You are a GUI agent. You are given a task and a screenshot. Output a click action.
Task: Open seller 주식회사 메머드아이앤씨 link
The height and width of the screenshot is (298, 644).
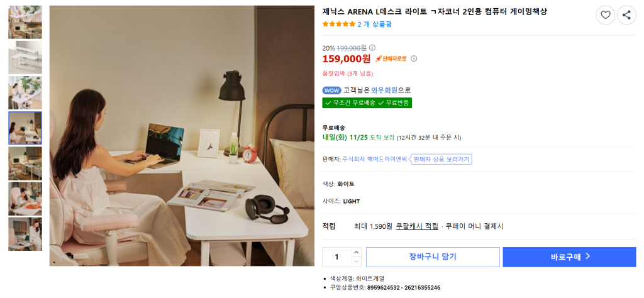tap(374, 160)
